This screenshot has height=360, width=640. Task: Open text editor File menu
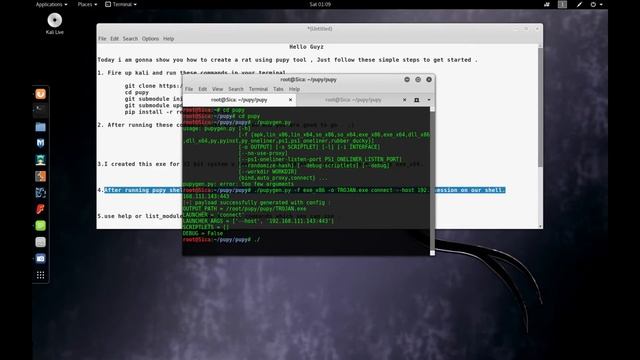pos(102,39)
